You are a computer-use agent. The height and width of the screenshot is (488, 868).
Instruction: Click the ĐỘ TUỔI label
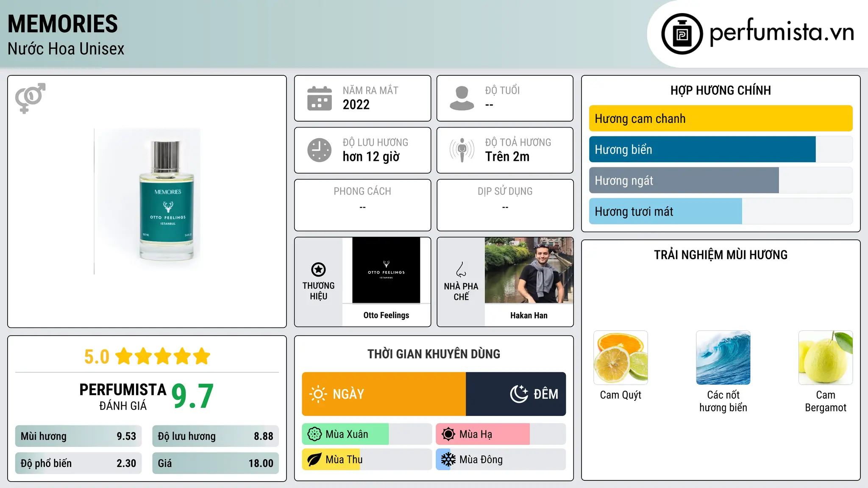pyautogui.click(x=502, y=90)
